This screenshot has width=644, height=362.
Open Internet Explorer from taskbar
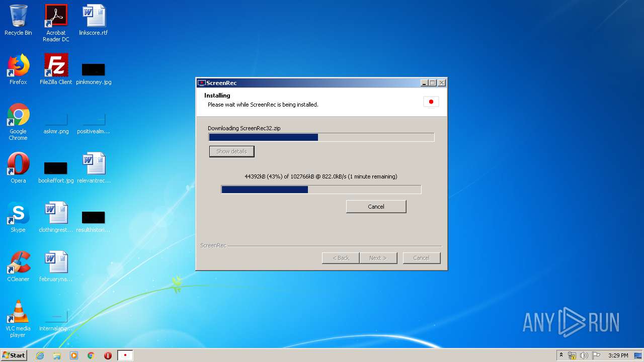[x=40, y=355]
